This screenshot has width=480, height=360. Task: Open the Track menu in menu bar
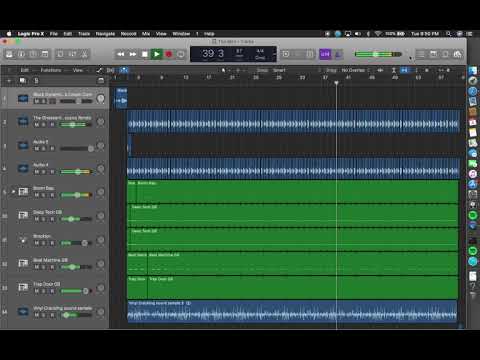pyautogui.click(x=84, y=34)
